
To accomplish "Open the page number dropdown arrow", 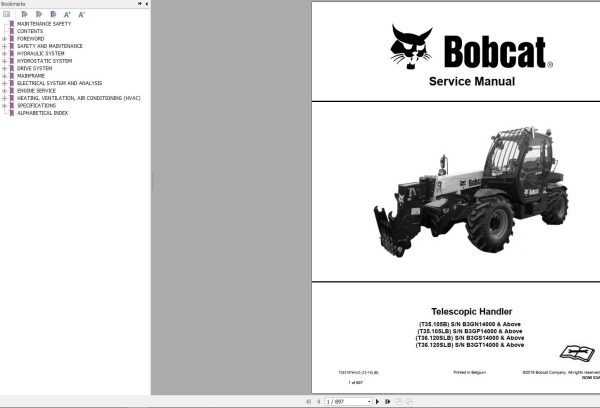I will (x=369, y=401).
